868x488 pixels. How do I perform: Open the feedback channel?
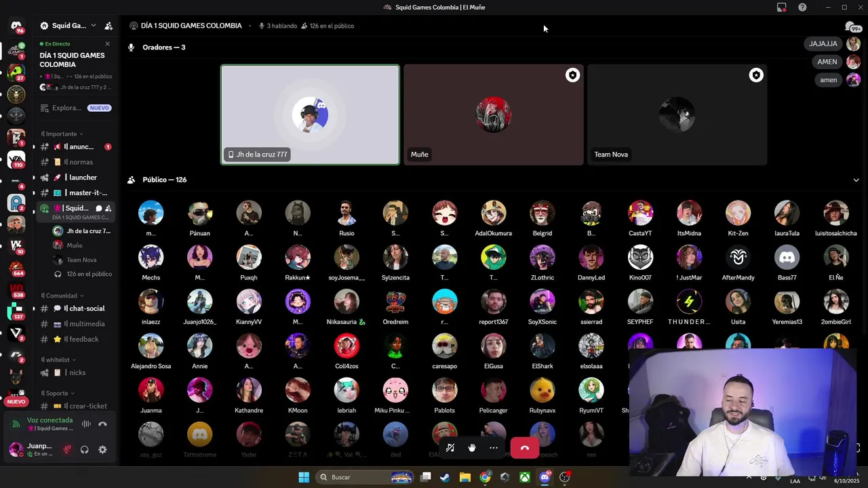[75, 339]
